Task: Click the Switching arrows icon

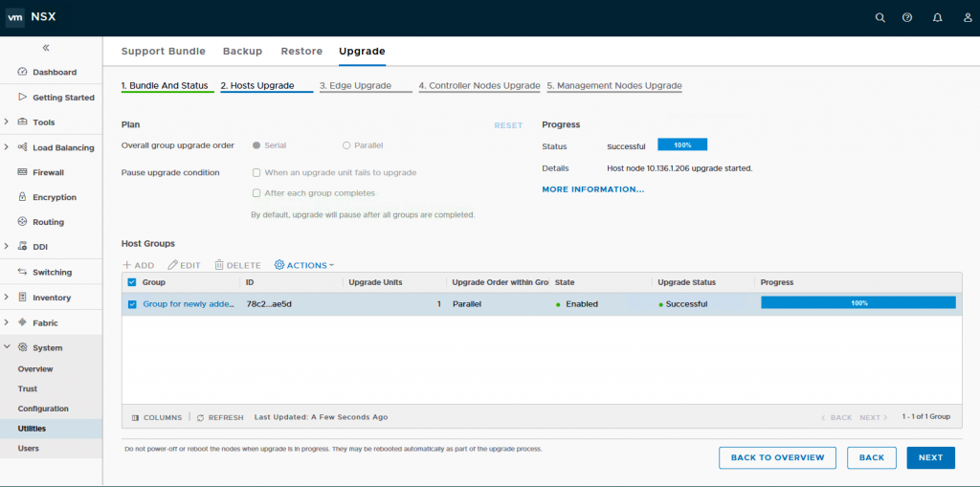Action: [x=23, y=272]
